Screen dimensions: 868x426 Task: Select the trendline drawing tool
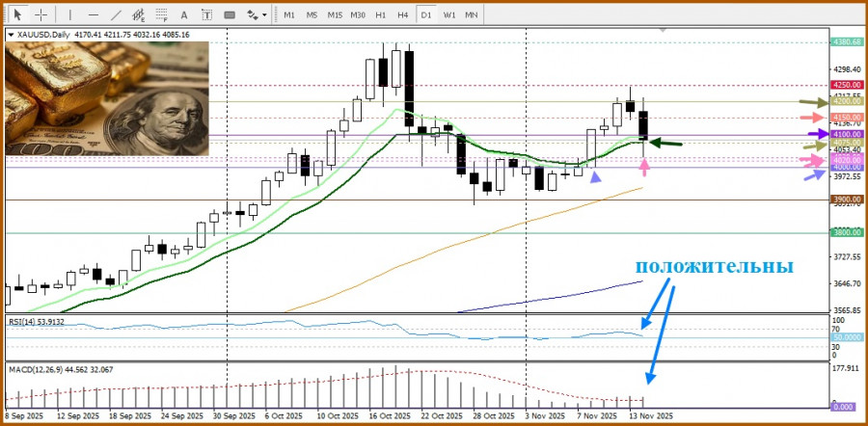point(116,14)
